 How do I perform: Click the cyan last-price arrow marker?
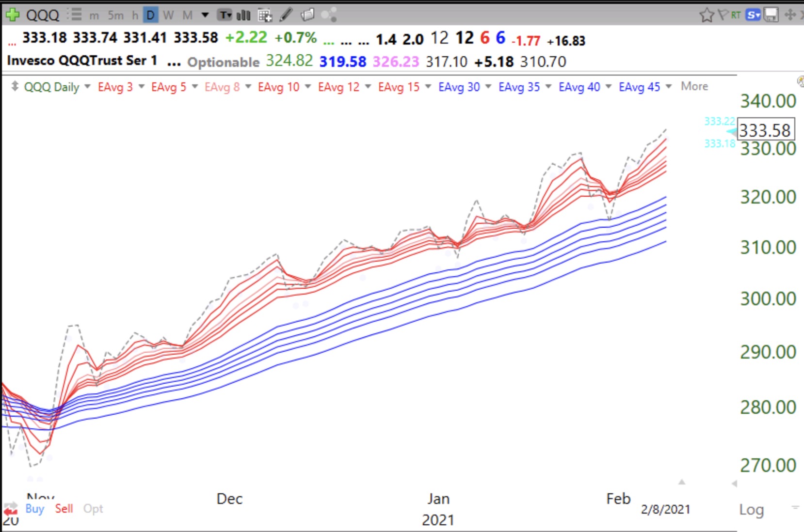[x=731, y=132]
